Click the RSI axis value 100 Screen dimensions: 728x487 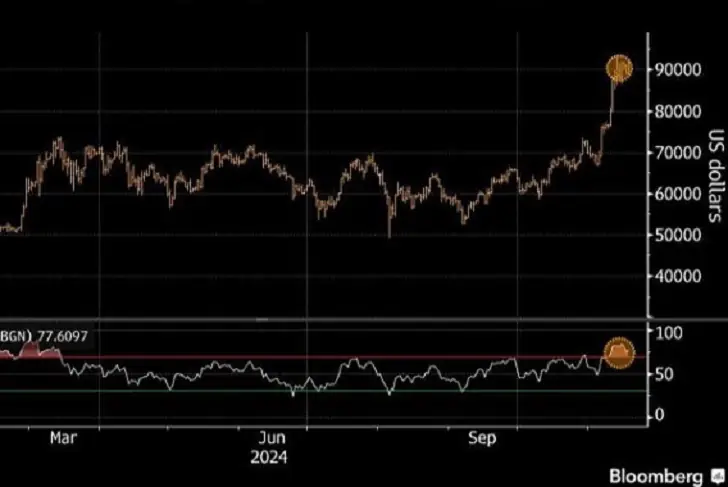click(x=669, y=333)
